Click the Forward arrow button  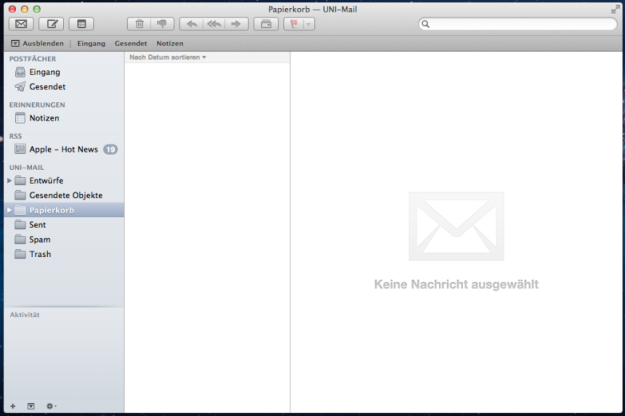pos(237,23)
